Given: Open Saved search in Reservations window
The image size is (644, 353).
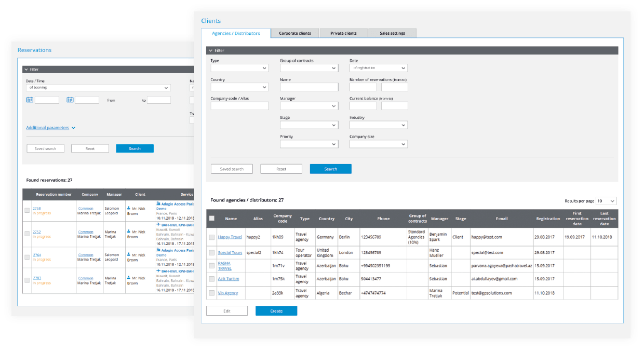Looking at the screenshot, I should pos(45,148).
